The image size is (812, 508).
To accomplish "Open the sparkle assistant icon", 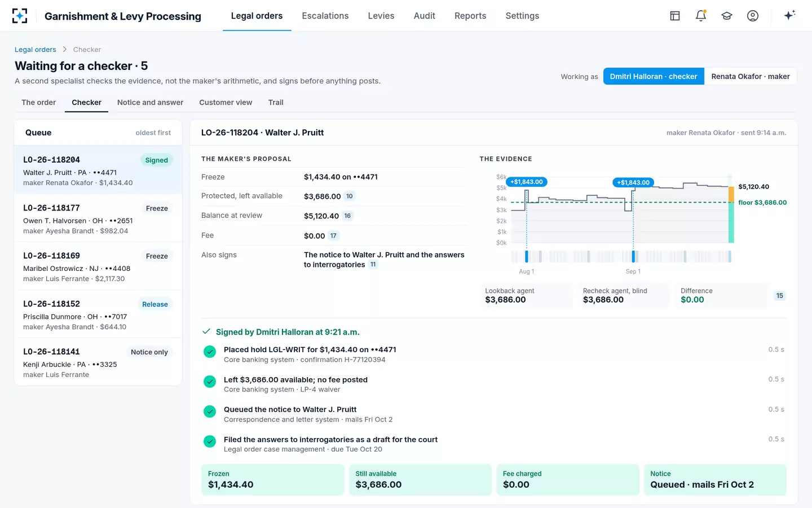I will coord(789,15).
